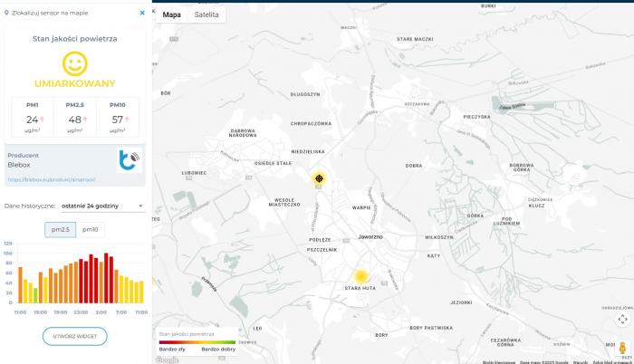634x364 pixels.
Task: Toggle chart to pm10 data
Action: [91, 230]
